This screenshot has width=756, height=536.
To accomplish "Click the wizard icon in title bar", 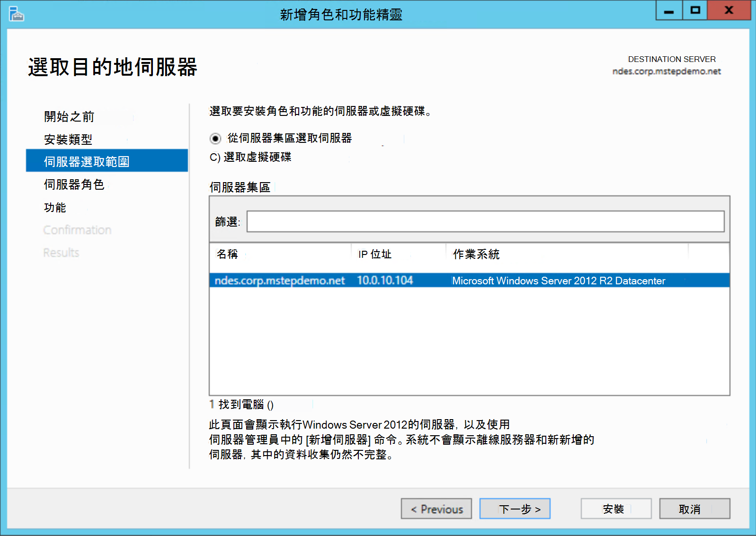I will click(x=16, y=14).
